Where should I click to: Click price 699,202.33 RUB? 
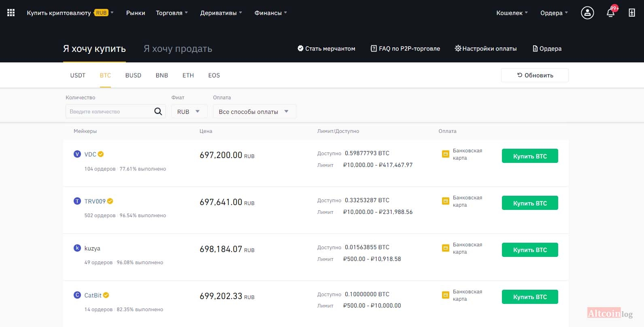pos(227,296)
